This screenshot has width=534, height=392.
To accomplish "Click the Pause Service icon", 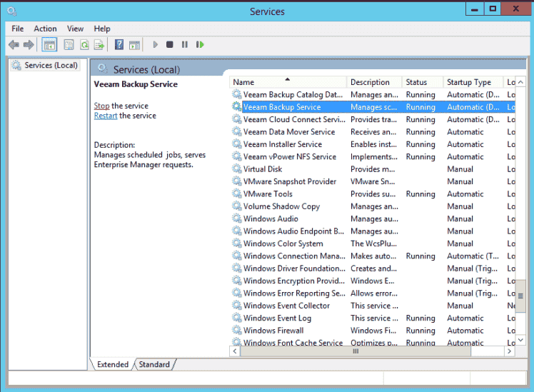I will point(185,44).
